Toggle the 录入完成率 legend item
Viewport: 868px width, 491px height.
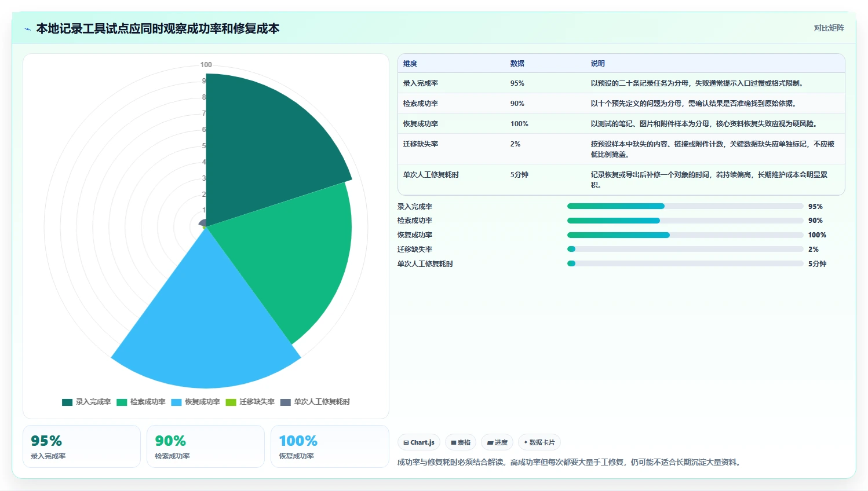86,402
